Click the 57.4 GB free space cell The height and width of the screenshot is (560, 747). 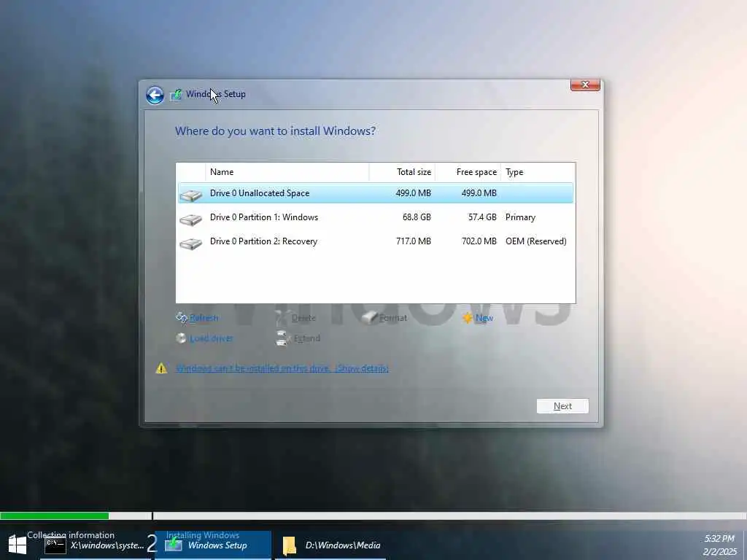pos(483,217)
